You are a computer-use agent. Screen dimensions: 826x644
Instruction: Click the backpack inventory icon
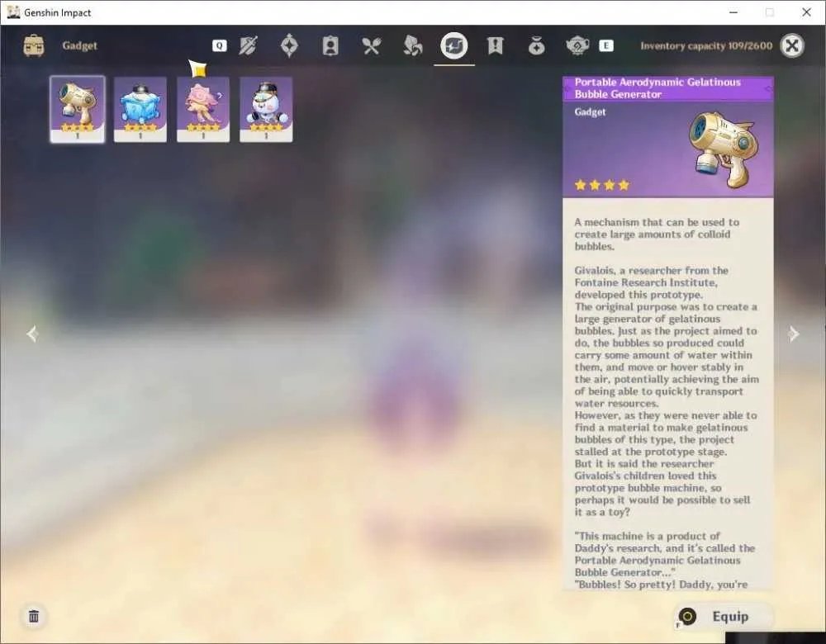click(34, 45)
